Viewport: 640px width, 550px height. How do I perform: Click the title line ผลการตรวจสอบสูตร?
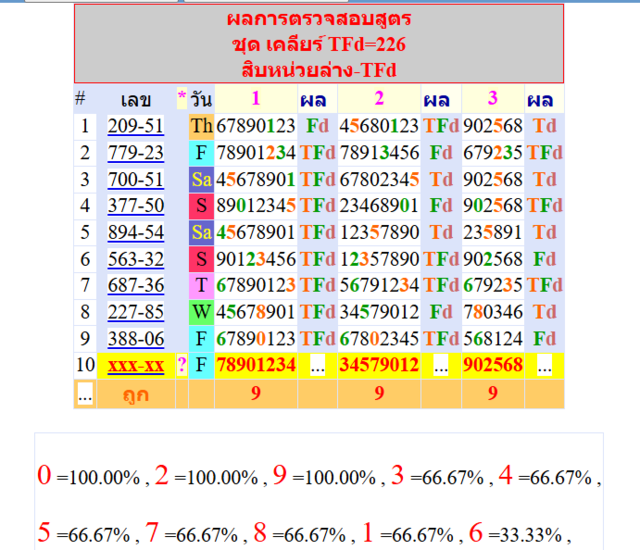coord(319,19)
